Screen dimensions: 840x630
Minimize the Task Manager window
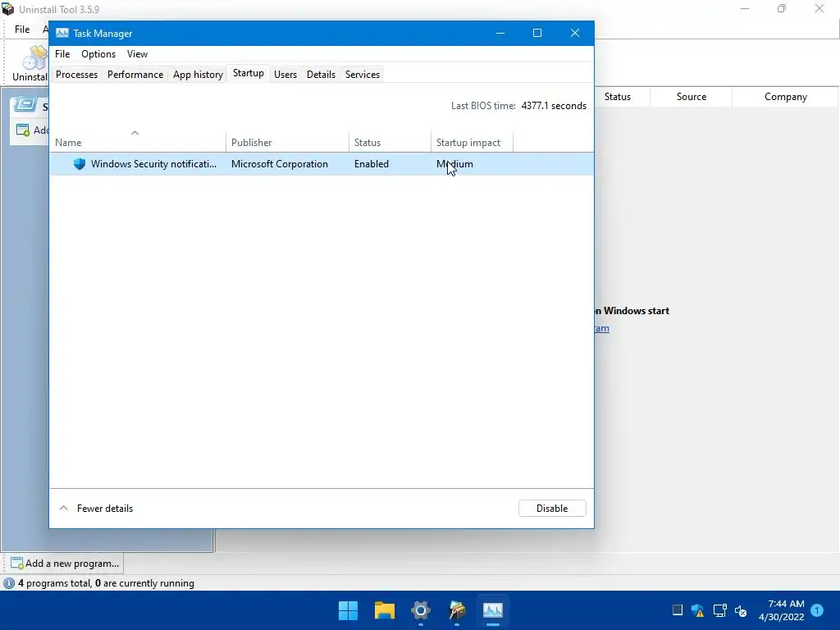click(x=500, y=33)
